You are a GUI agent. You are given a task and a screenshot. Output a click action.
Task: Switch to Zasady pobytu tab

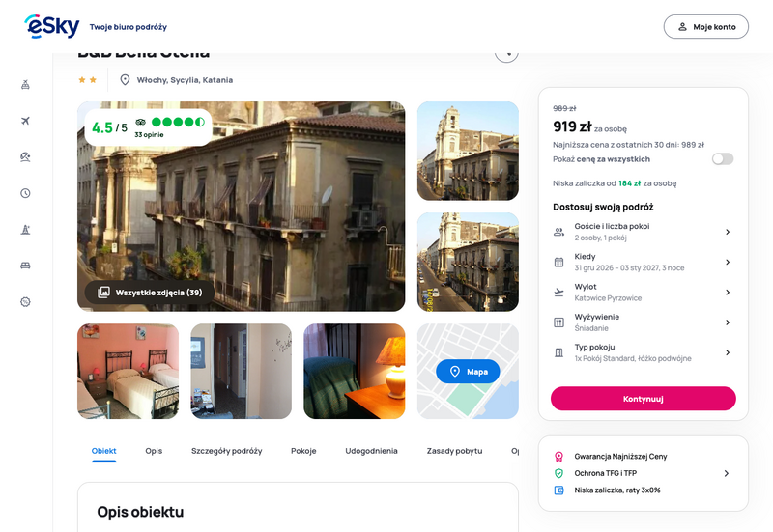pos(454,451)
